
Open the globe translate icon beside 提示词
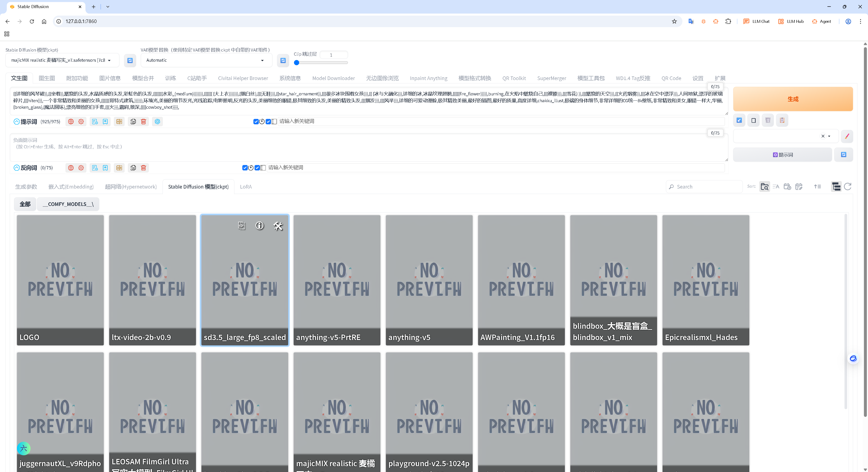71,122
